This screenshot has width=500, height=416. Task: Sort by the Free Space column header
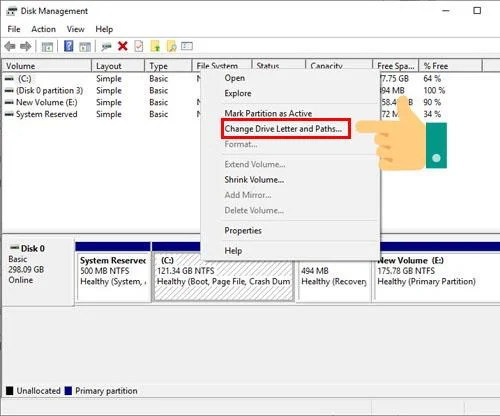(x=396, y=66)
